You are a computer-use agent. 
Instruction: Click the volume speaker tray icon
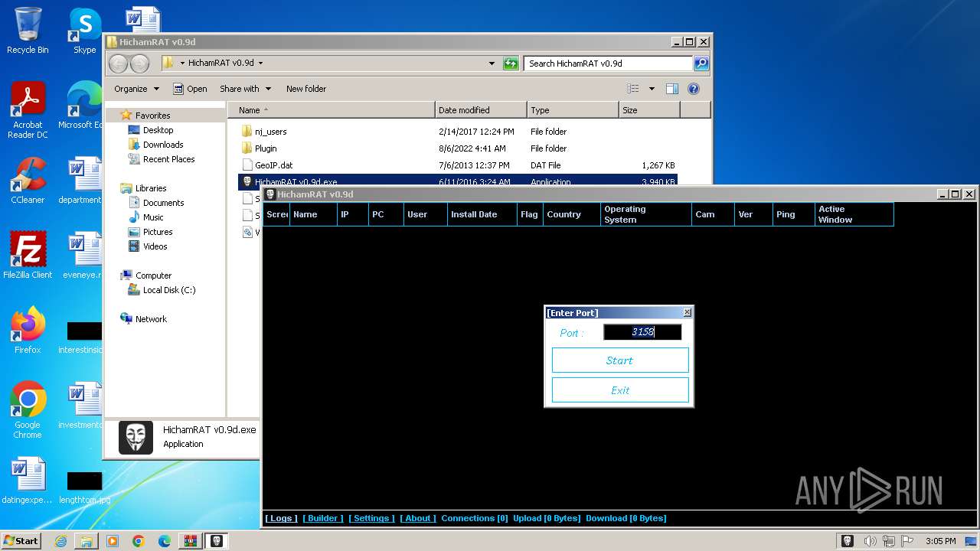tap(869, 541)
